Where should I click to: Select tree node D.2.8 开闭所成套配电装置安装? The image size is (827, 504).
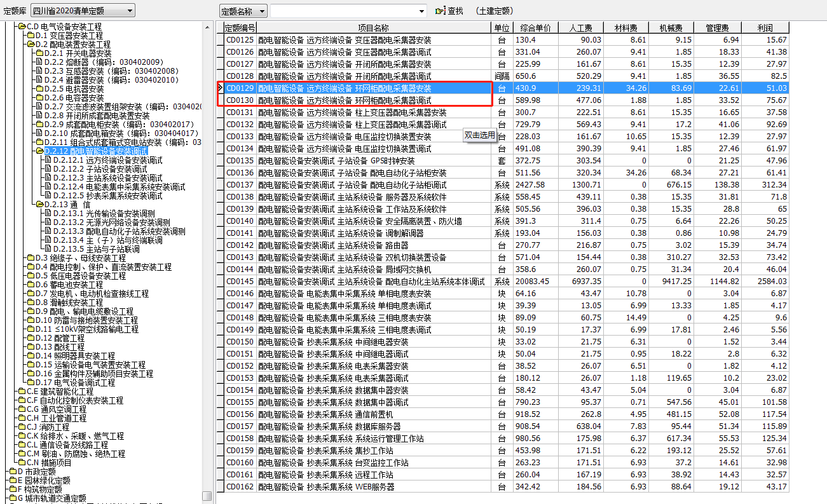coord(97,116)
